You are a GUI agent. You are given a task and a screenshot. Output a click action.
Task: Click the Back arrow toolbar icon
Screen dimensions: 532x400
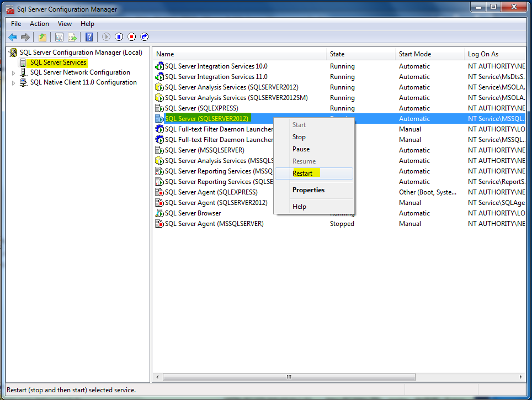coord(13,37)
